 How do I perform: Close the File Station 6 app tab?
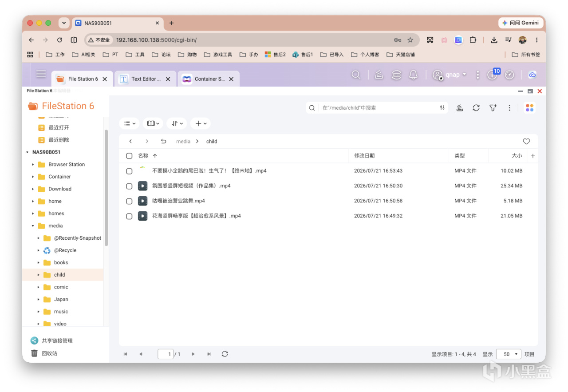105,79
